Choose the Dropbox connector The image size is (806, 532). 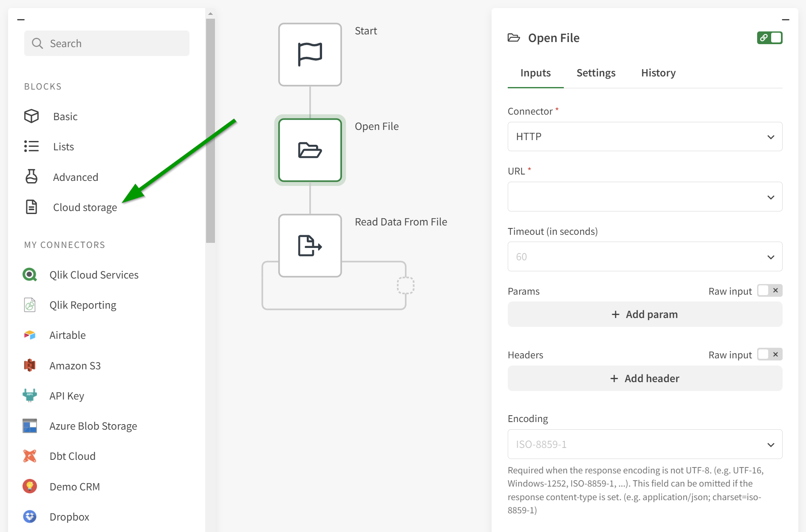click(69, 517)
